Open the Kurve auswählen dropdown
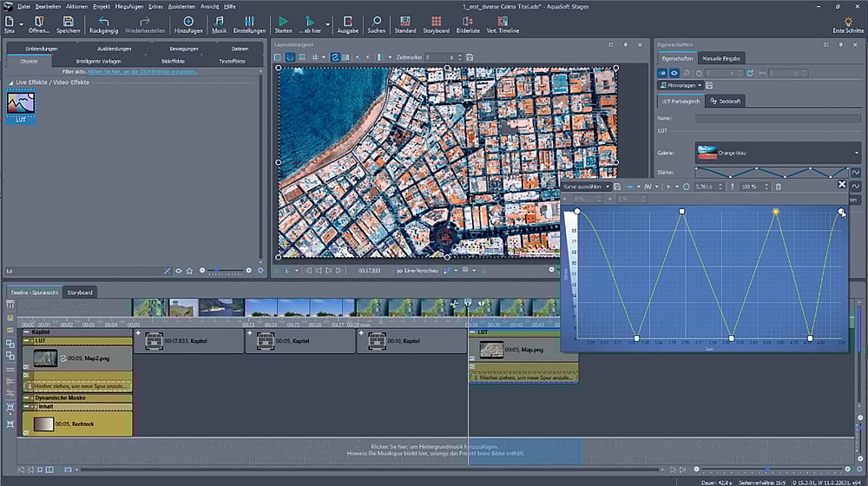The height and width of the screenshot is (486, 868). (x=586, y=187)
